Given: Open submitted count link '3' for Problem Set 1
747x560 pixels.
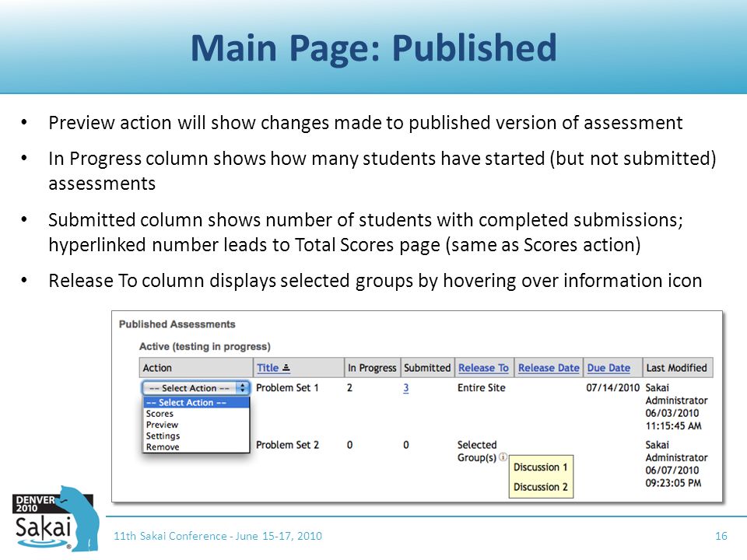Looking at the screenshot, I should point(406,388).
